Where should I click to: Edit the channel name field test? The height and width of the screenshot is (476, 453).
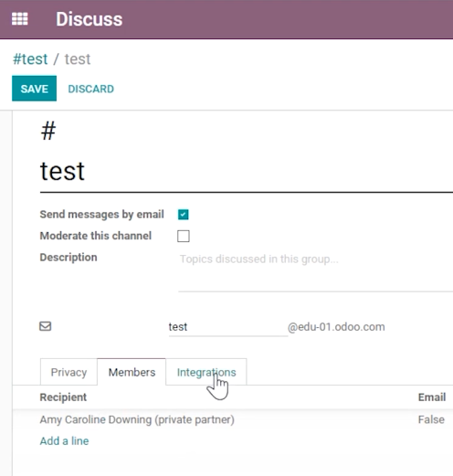247,172
